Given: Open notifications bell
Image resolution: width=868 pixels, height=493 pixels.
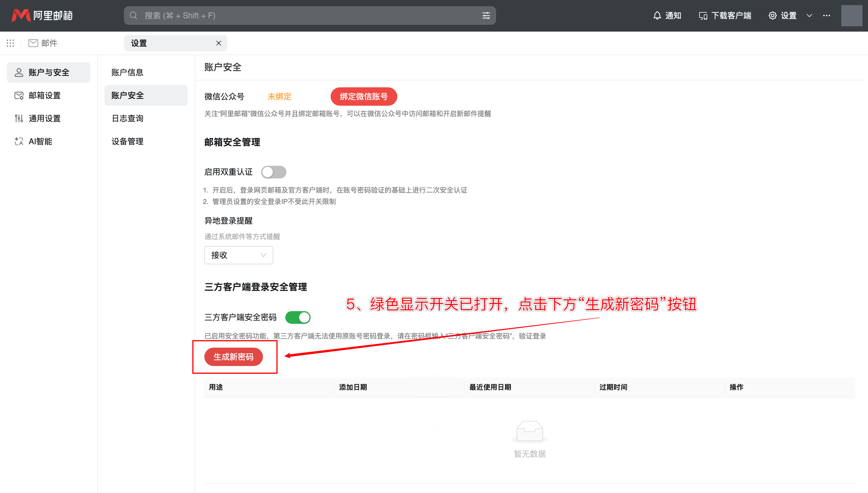Looking at the screenshot, I should (x=657, y=16).
